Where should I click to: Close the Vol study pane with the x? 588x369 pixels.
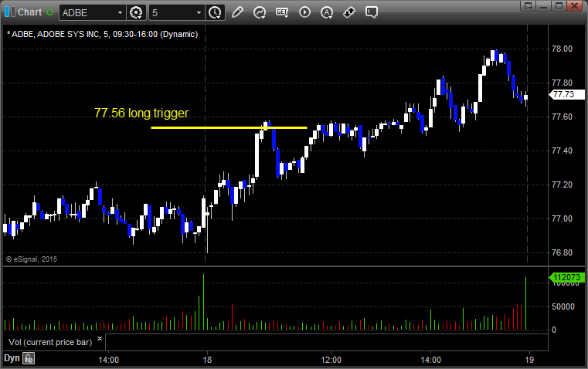coord(100,339)
